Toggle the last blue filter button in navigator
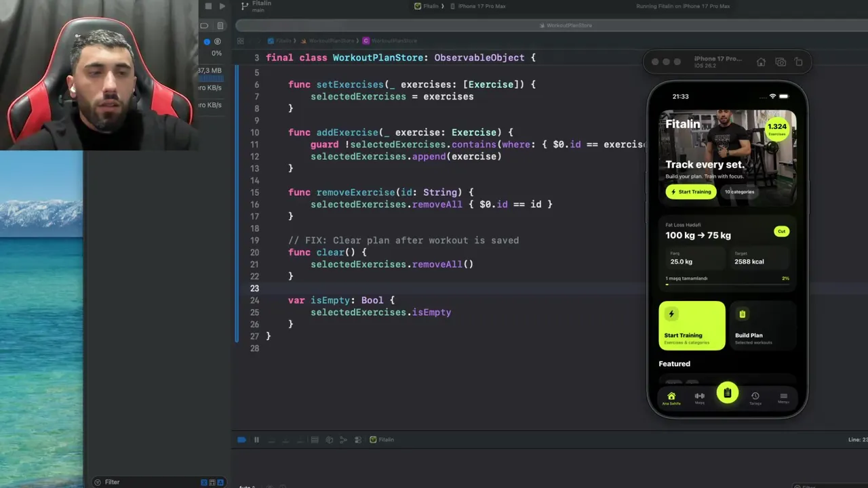868x488 pixels. (x=220, y=482)
